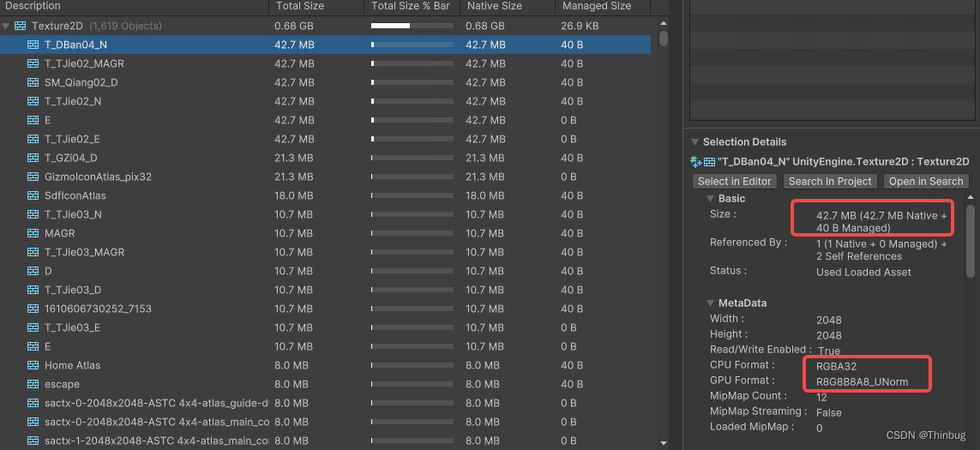The image size is (980, 450).
Task: Click the 21.3 MB Native Size of GizmoIconAtlas_pix32
Action: click(485, 177)
